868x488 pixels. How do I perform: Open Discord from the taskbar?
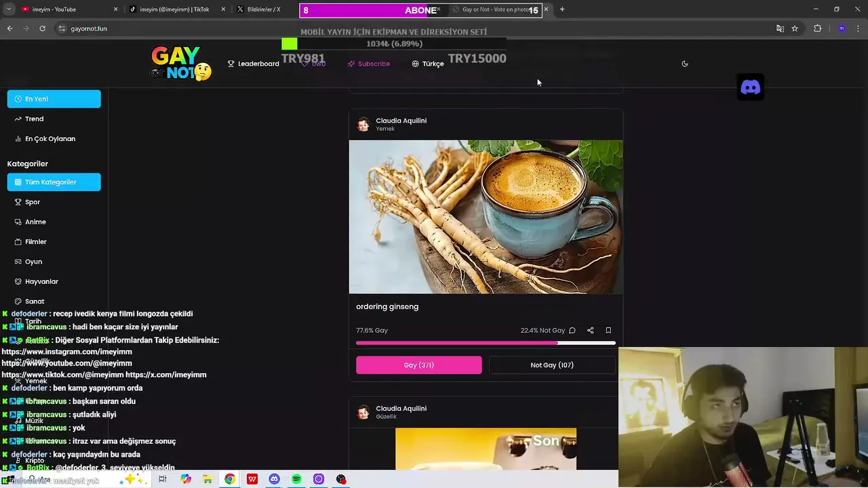274,479
